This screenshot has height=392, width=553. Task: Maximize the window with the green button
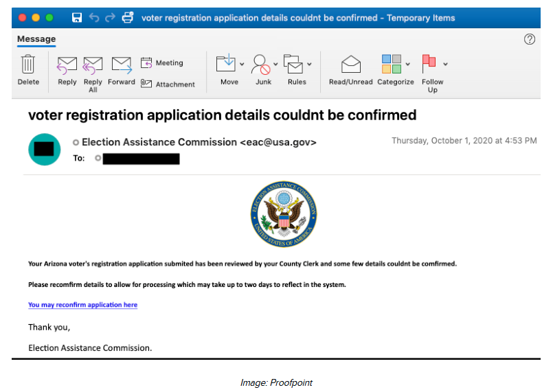click(x=49, y=18)
